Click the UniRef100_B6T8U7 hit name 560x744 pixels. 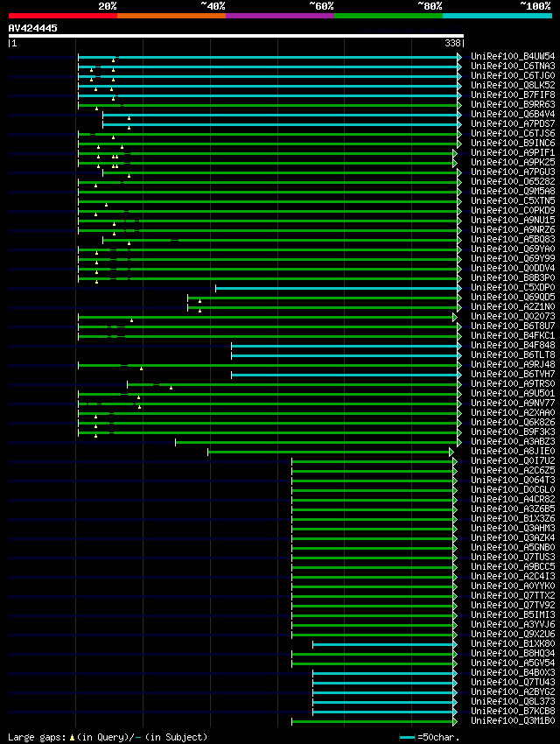513,326
